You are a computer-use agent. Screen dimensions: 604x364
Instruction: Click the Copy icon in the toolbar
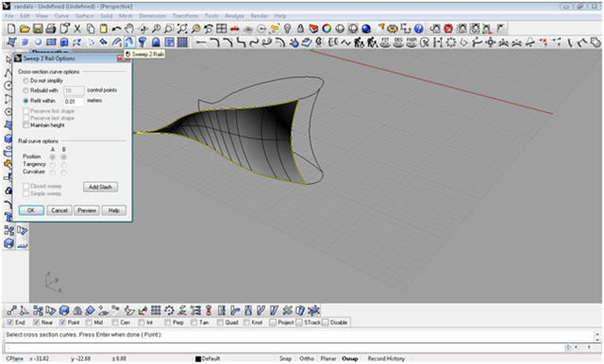click(91, 29)
